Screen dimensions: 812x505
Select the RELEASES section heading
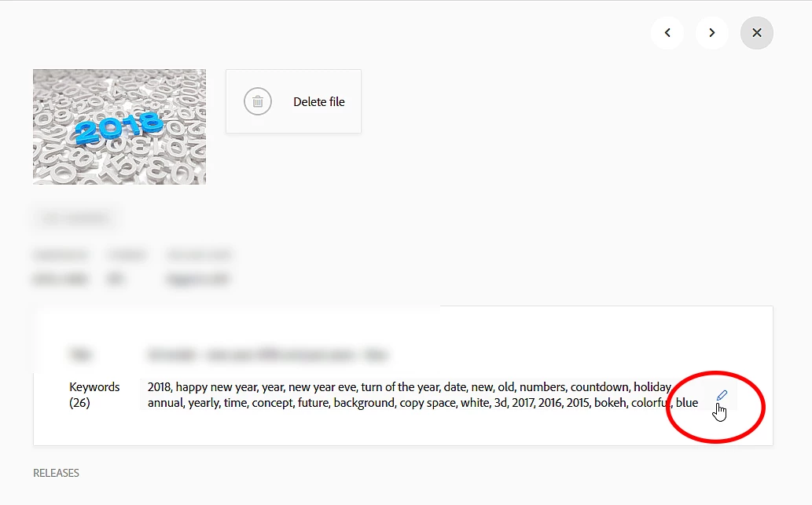(x=56, y=473)
